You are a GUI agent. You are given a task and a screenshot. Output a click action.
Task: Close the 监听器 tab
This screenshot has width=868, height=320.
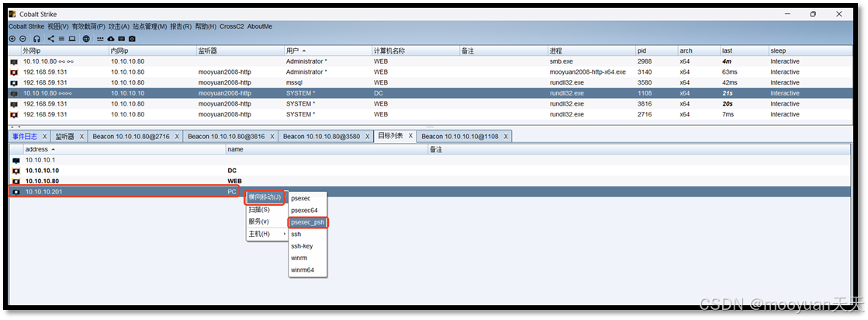81,137
